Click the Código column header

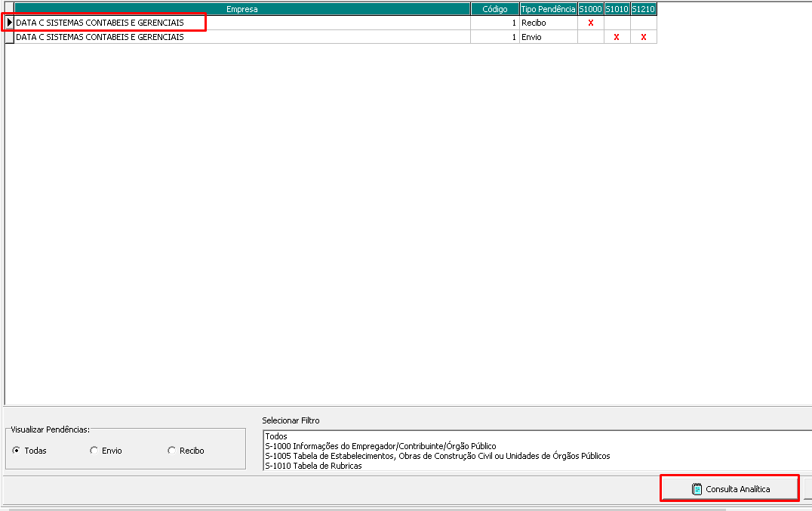[x=494, y=9]
